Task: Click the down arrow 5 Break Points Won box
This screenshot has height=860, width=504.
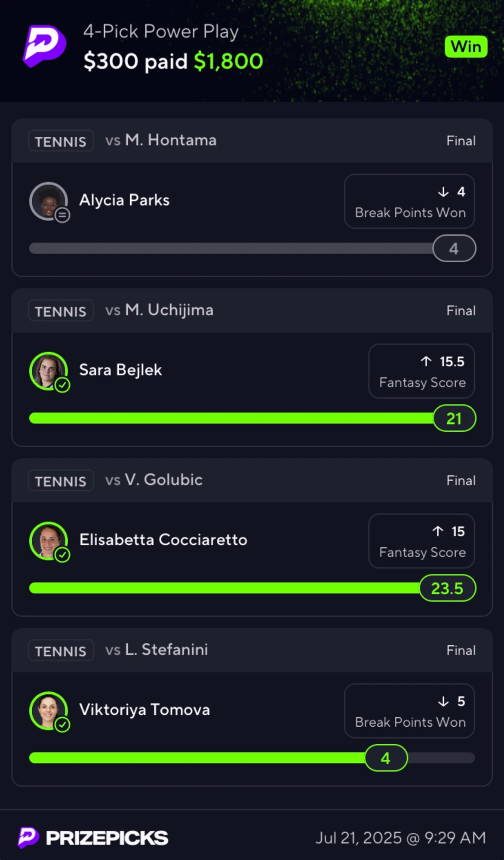Action: (409, 711)
